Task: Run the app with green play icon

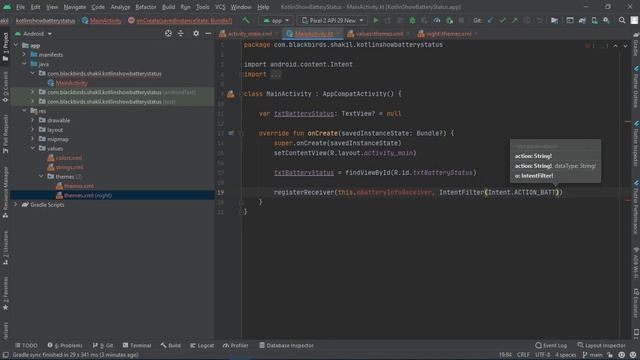Action: [376, 20]
